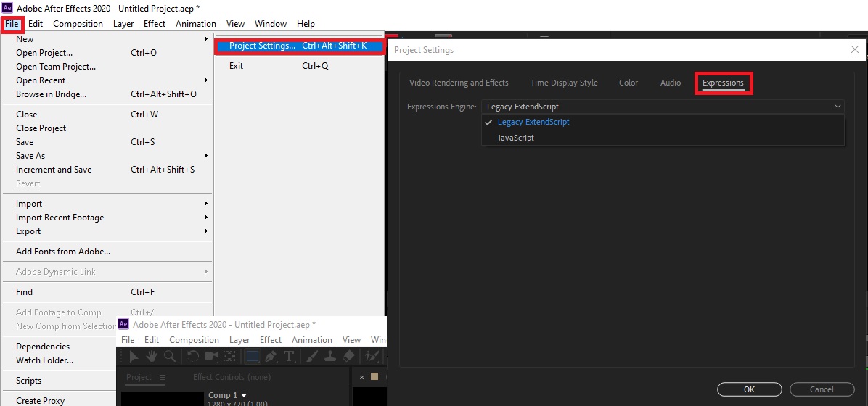Select the Selection arrow tool
Image resolution: width=868 pixels, height=406 pixels.
coord(134,356)
